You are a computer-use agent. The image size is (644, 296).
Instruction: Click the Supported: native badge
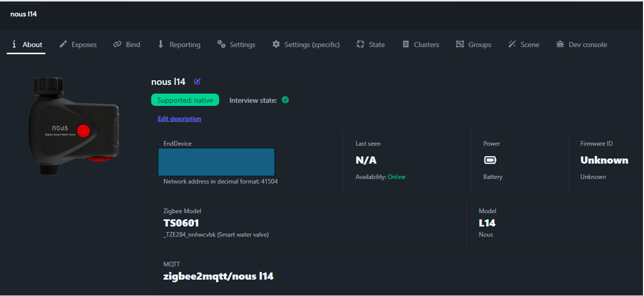[x=185, y=100]
